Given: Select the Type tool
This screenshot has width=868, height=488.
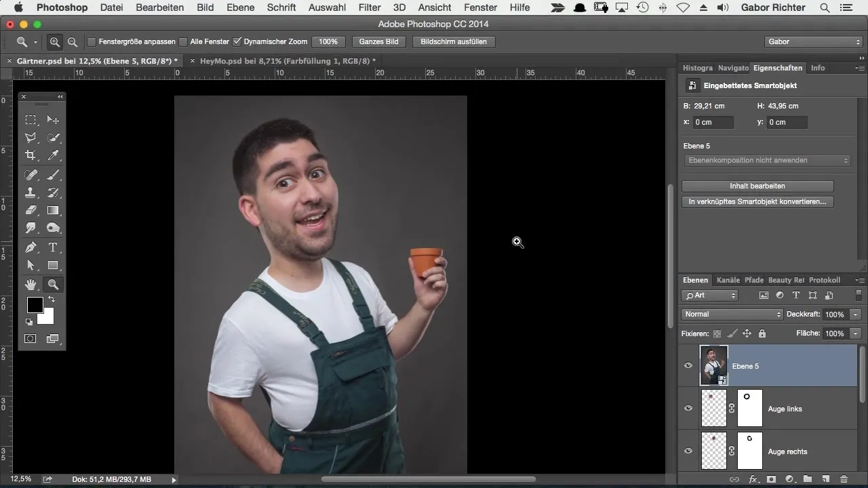Looking at the screenshot, I should (x=53, y=247).
